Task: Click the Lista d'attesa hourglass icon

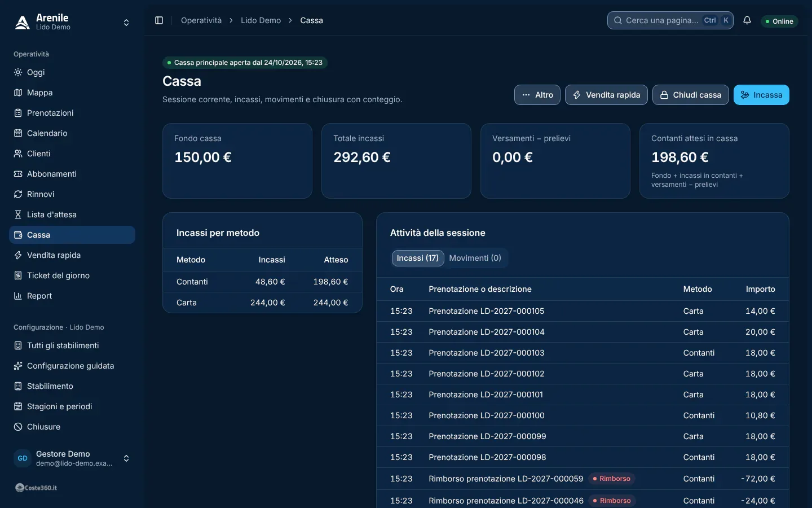Action: coord(18,214)
